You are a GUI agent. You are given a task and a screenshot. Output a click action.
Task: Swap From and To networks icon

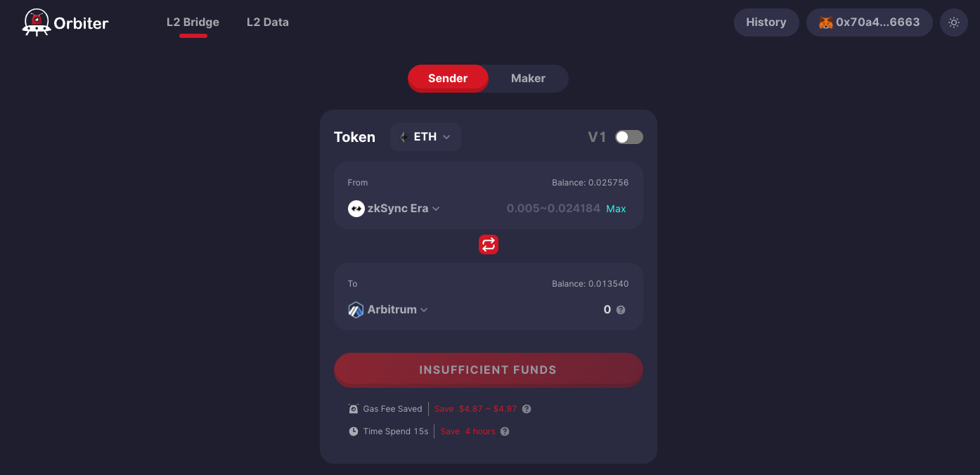(489, 245)
